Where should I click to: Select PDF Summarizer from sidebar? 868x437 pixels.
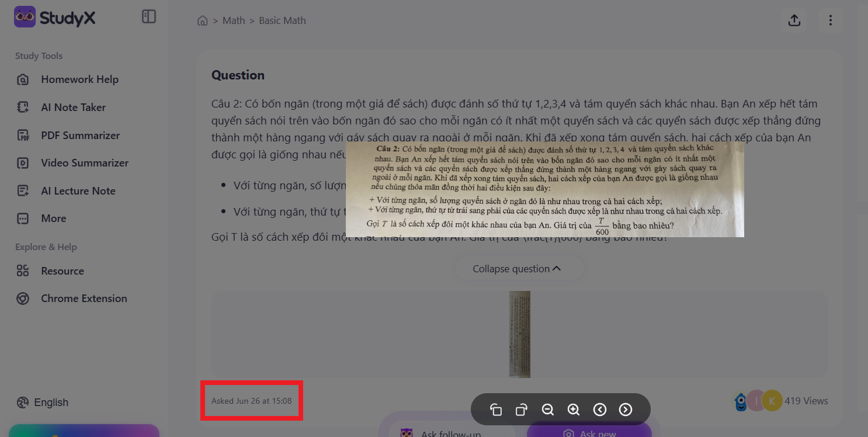click(x=80, y=136)
